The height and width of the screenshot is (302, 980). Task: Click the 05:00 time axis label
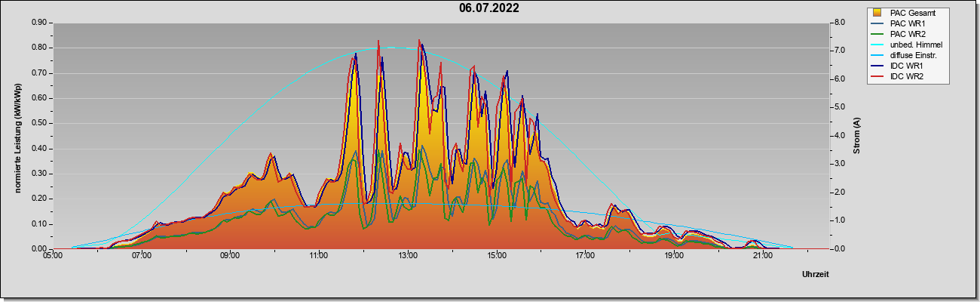click(53, 256)
